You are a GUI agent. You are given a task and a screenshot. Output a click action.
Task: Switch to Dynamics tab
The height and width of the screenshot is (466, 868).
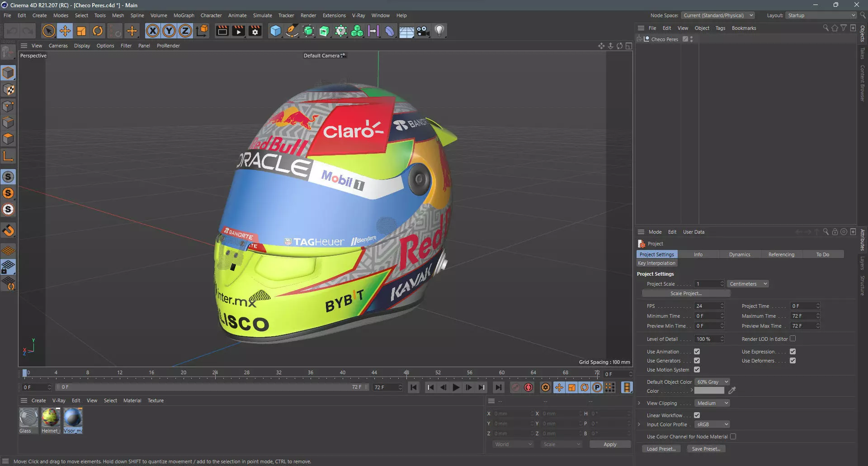tap(740, 254)
